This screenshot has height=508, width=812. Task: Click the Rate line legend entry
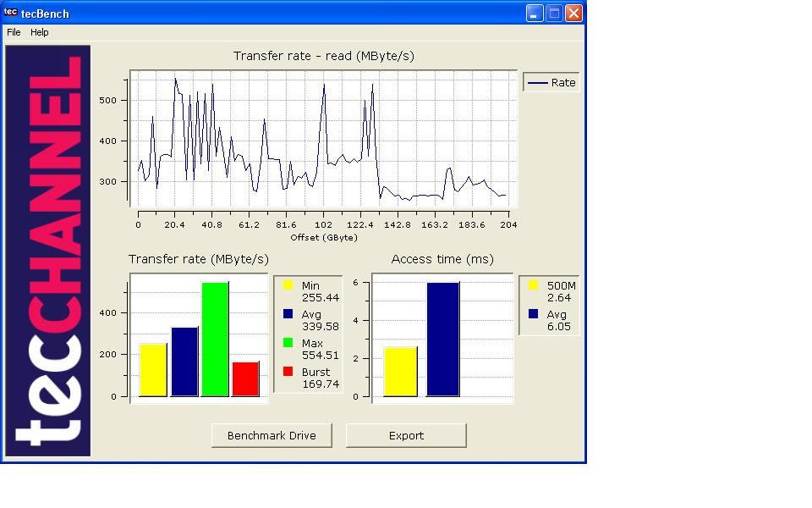(551, 82)
